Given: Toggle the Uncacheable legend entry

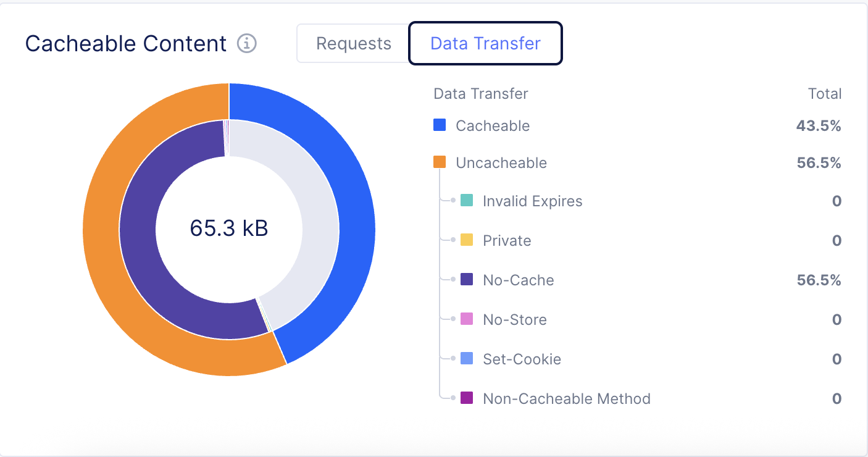Looking at the screenshot, I should [x=500, y=162].
